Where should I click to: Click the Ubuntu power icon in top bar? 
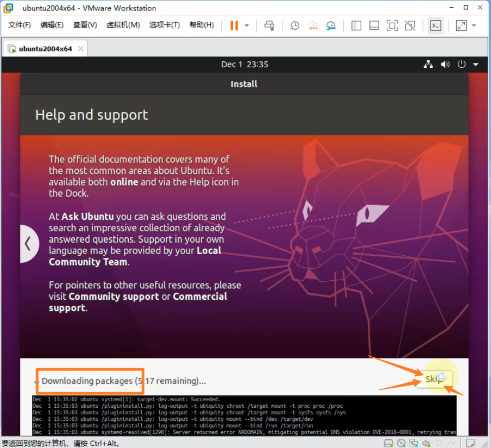pos(462,64)
